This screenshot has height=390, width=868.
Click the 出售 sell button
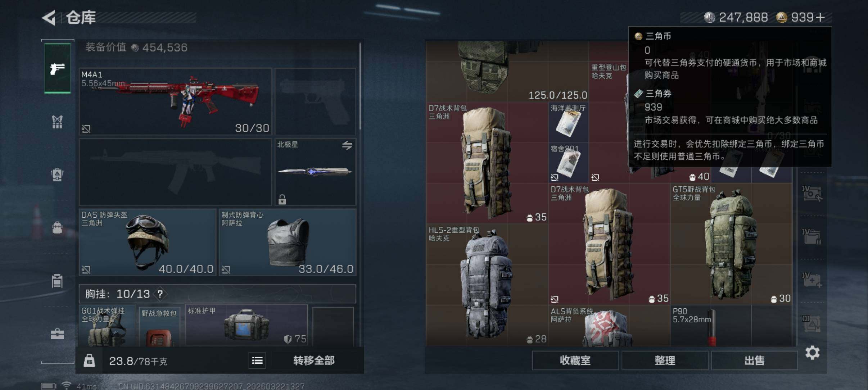(754, 360)
